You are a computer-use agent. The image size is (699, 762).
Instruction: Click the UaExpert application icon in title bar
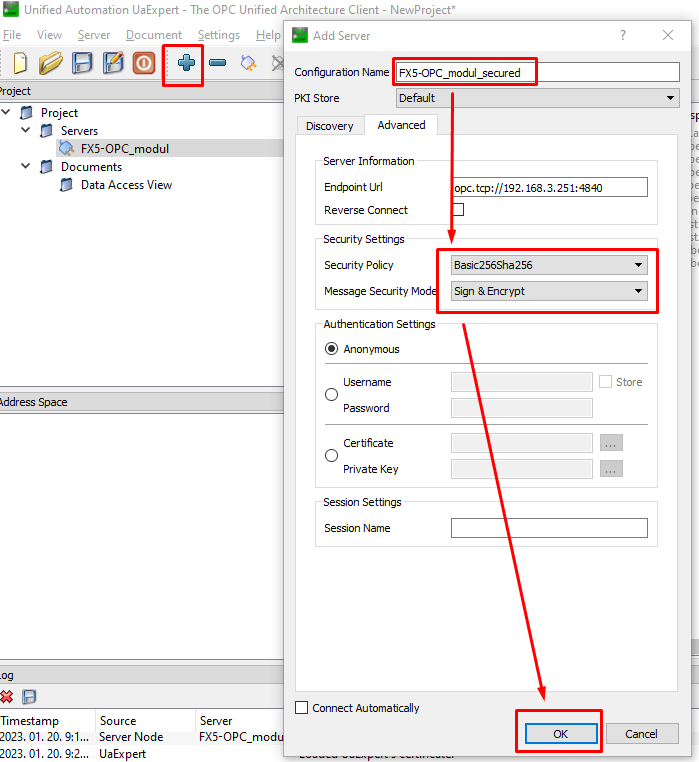click(x=11, y=9)
